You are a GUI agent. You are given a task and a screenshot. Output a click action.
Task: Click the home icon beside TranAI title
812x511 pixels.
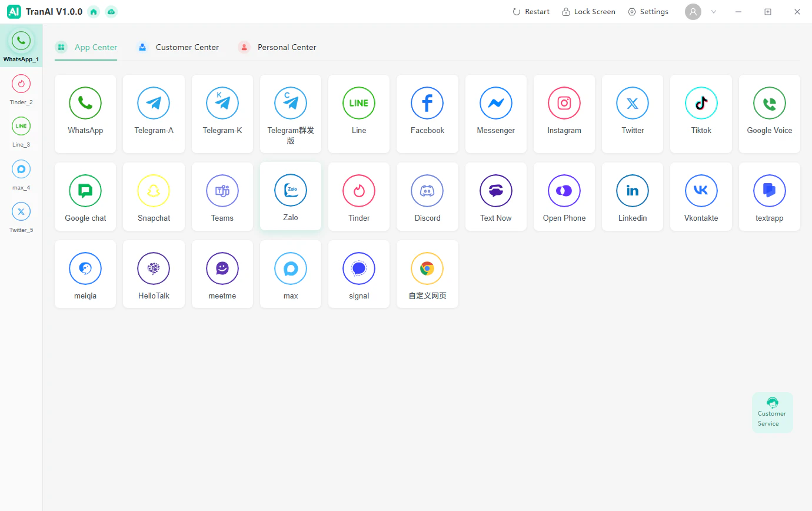coord(93,12)
